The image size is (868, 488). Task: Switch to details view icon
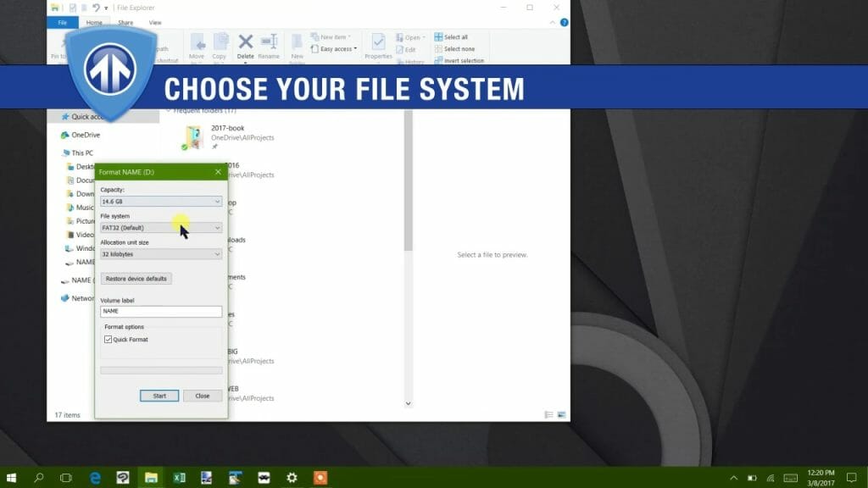tap(548, 415)
